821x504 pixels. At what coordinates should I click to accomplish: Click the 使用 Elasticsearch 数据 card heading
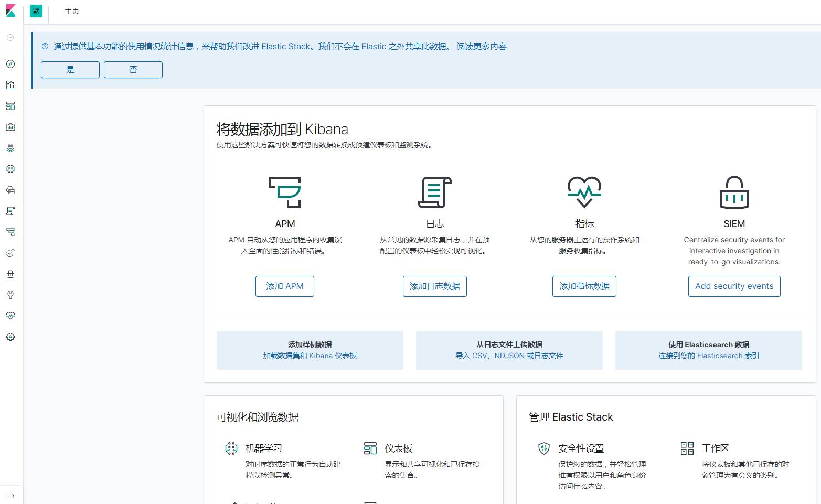(709, 345)
